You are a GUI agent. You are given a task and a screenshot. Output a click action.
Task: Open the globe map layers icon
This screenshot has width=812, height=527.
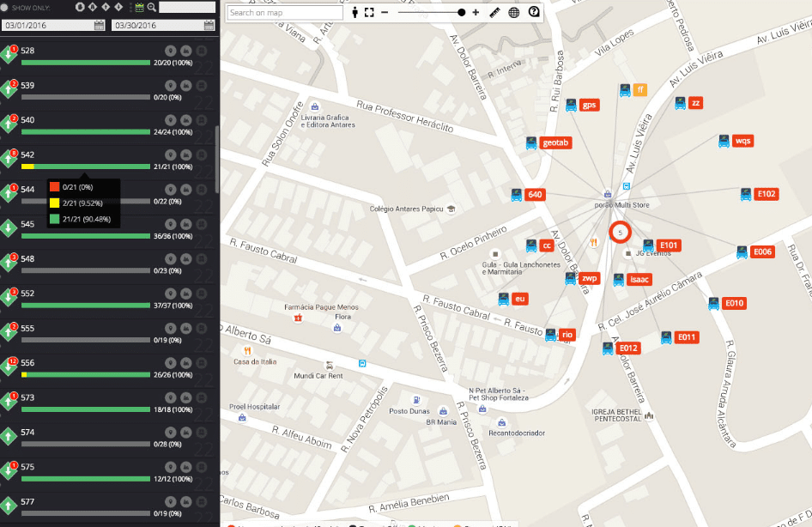click(513, 12)
